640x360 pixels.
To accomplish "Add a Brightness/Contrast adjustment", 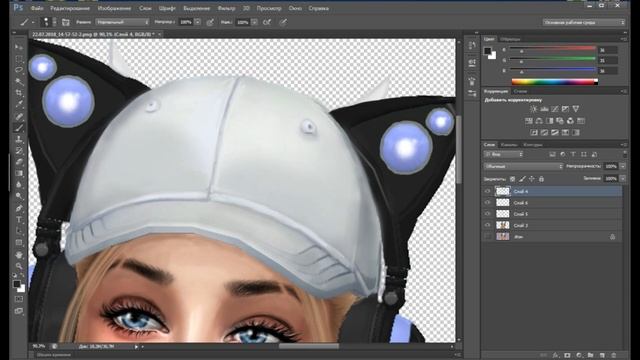I will pos(533,109).
